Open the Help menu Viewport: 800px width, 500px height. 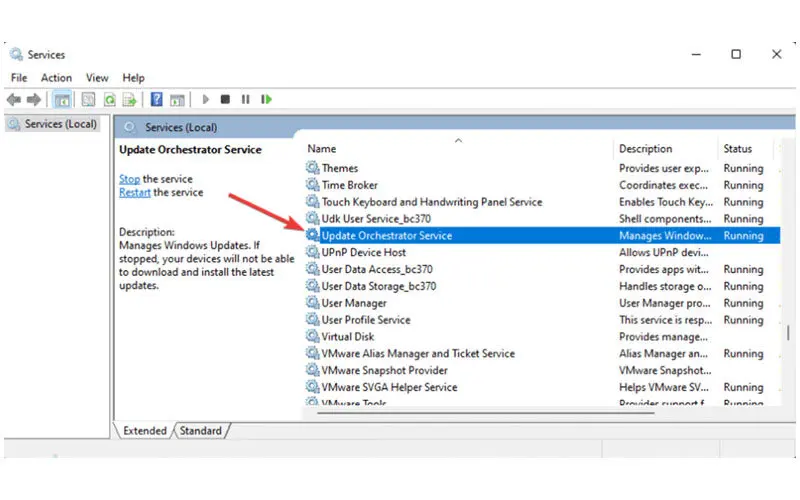click(x=133, y=78)
